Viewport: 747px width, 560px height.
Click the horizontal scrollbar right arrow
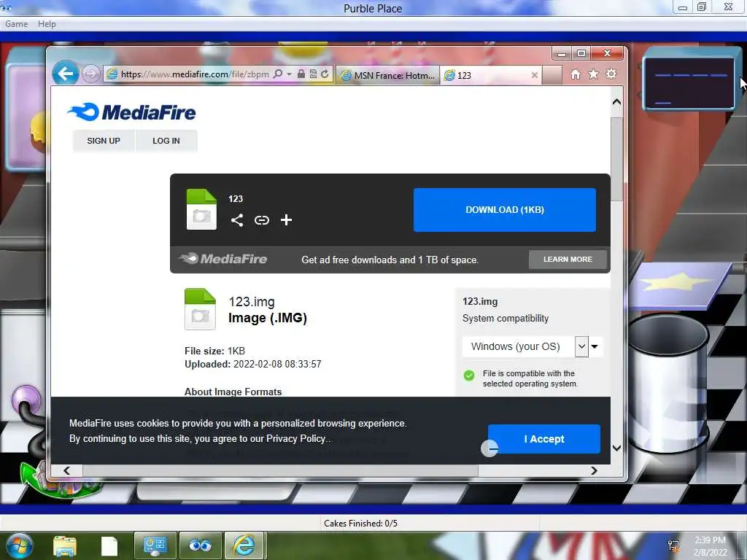tap(594, 470)
